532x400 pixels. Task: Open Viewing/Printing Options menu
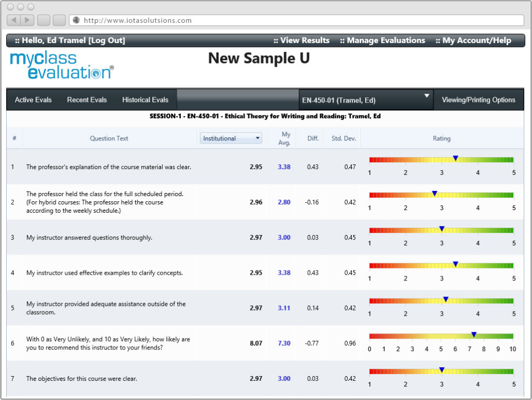pyautogui.click(x=478, y=100)
